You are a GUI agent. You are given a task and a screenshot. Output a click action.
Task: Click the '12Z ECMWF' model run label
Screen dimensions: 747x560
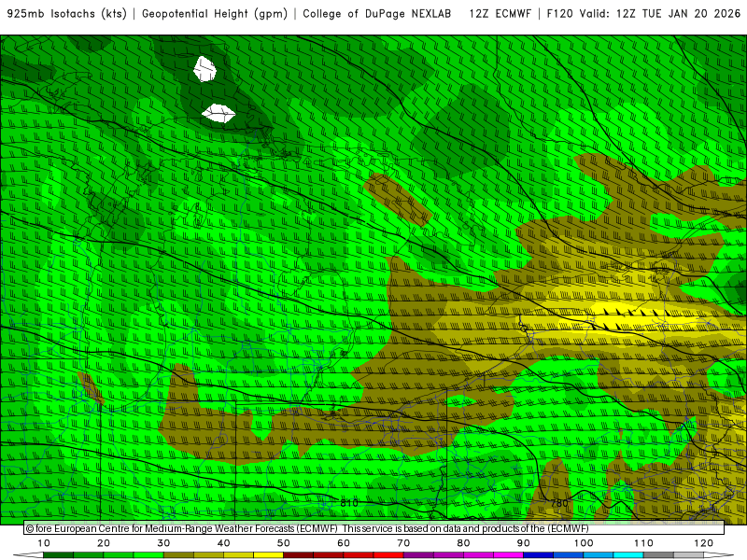(500, 14)
